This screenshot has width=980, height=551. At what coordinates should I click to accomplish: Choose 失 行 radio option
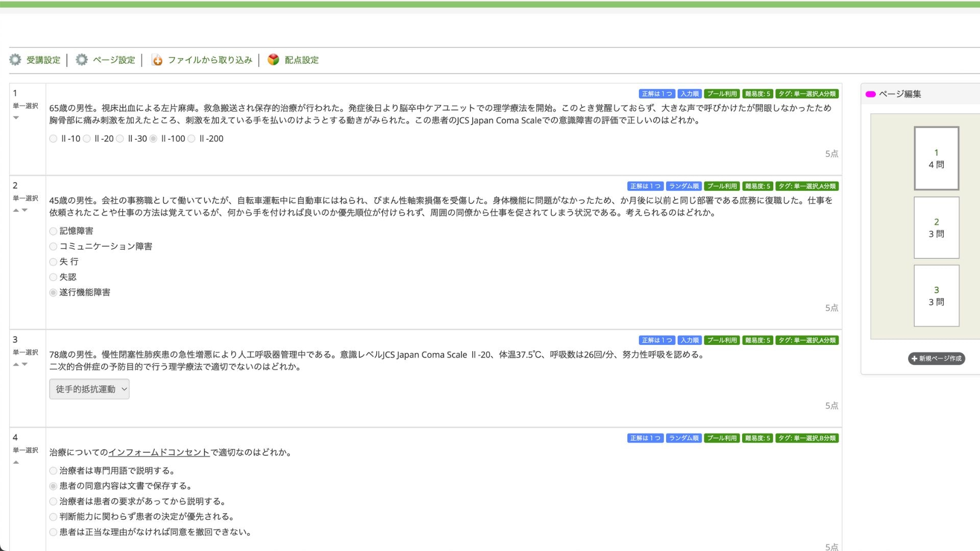53,262
